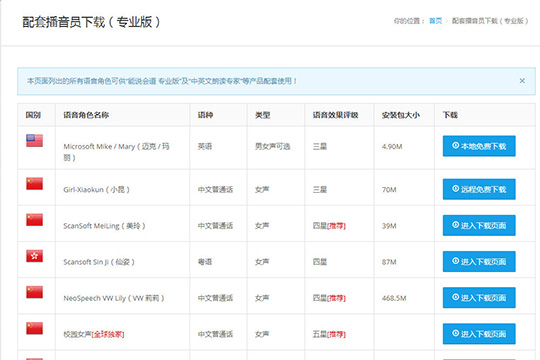Click the 语音效果评级 column header
The width and height of the screenshot is (540, 360).
point(335,115)
